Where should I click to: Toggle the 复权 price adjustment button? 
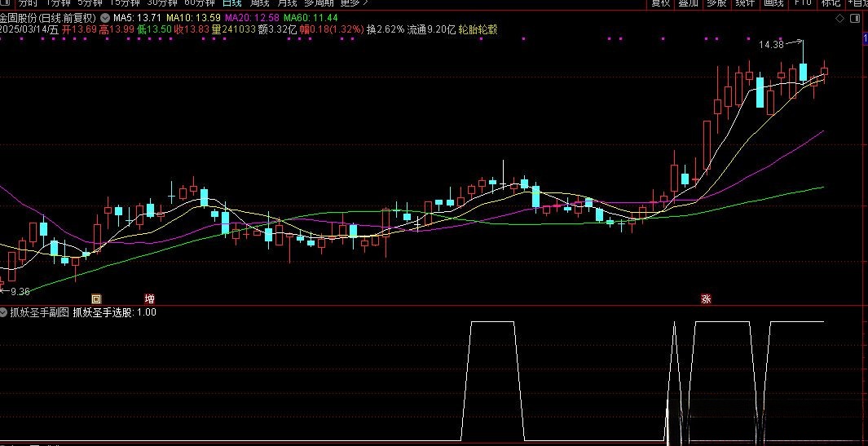point(660,2)
